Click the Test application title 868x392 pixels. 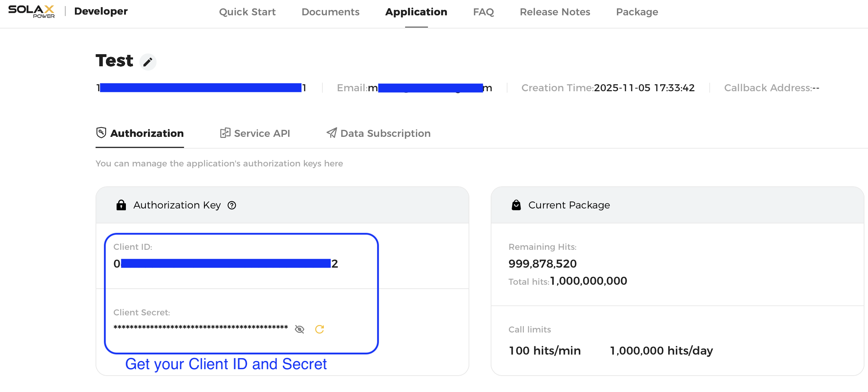click(x=114, y=61)
